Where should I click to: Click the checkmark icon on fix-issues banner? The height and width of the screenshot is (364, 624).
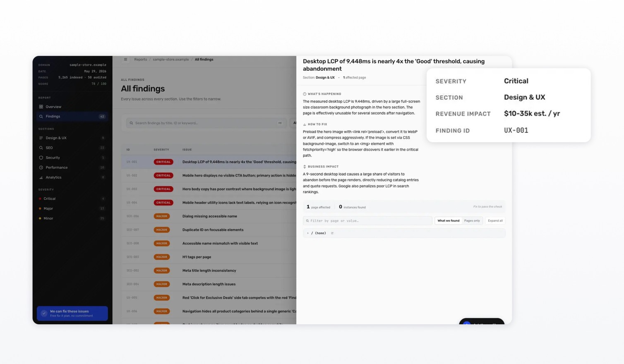pyautogui.click(x=44, y=314)
